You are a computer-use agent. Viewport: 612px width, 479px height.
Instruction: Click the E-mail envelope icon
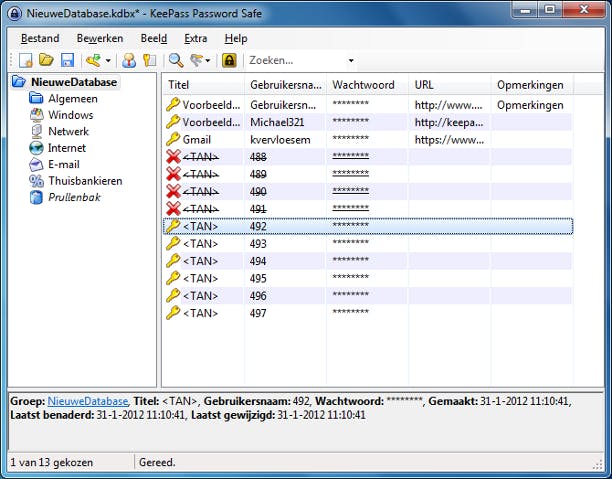(x=36, y=164)
